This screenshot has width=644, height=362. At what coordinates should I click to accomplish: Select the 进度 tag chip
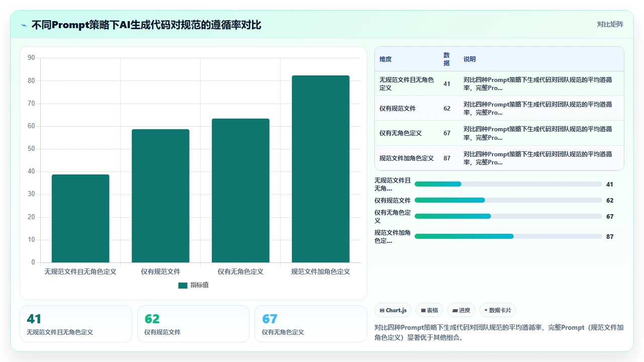pyautogui.click(x=461, y=310)
